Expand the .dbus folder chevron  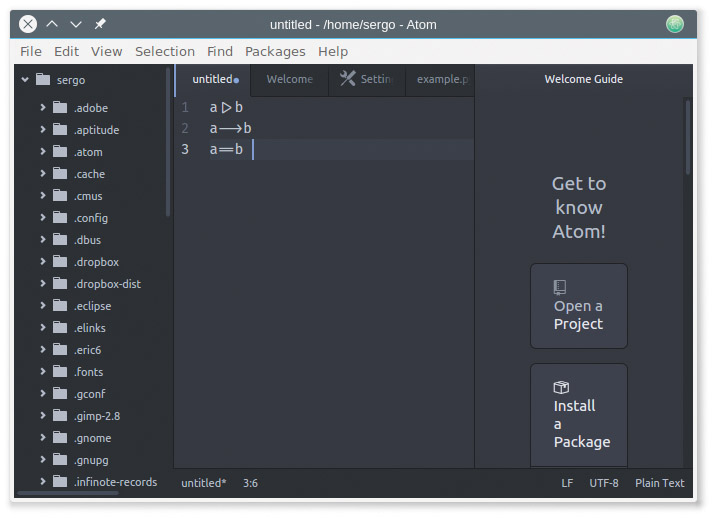(x=43, y=239)
